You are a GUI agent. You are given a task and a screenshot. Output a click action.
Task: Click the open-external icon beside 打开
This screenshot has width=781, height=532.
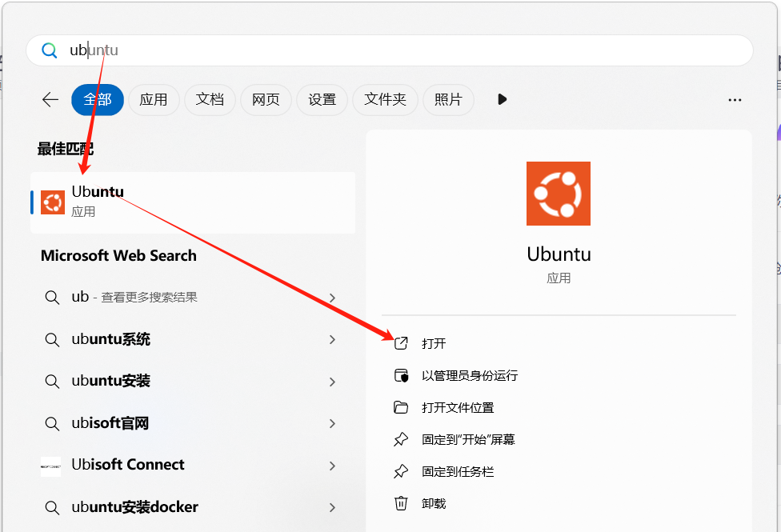click(x=401, y=343)
